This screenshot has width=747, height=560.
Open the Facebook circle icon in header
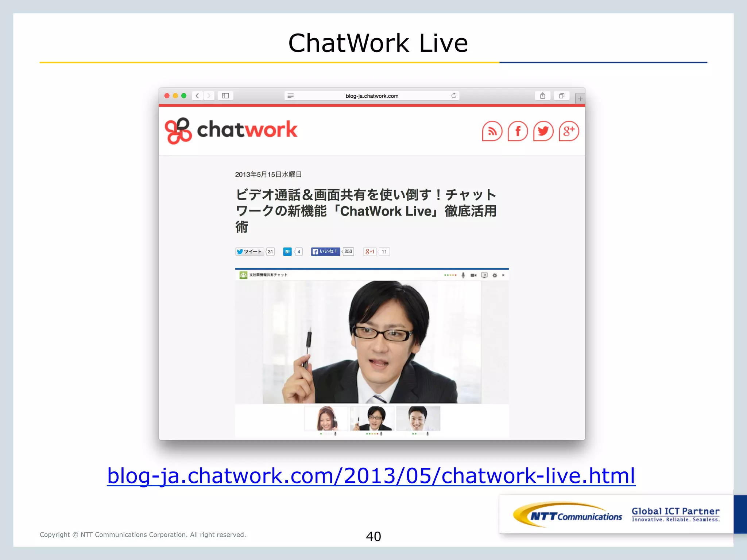coord(518,131)
